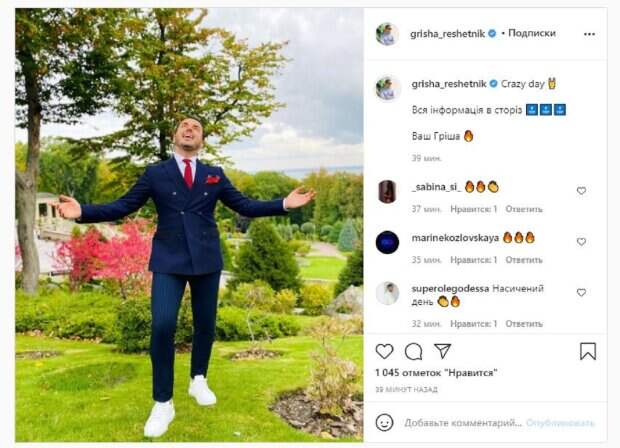Image resolution: width=620 pixels, height=448 pixels.
Task: Like superolegodessa comment heart
Action: click(581, 293)
